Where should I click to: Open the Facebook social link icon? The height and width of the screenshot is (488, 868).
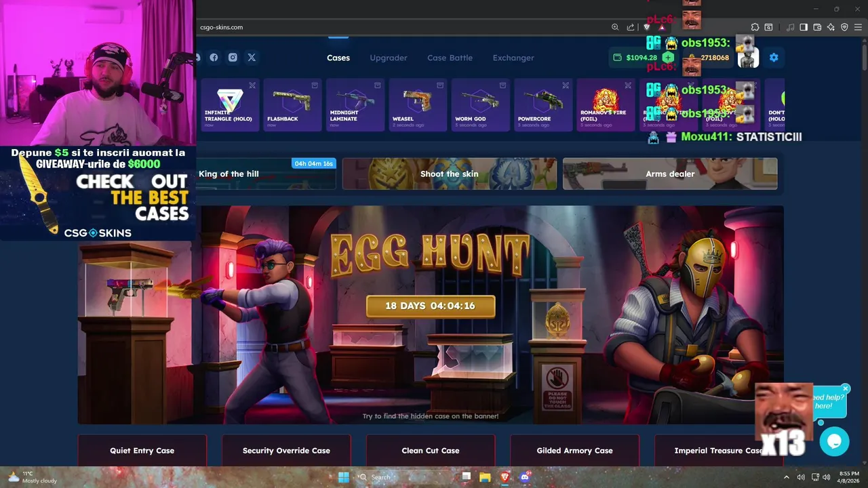tap(214, 58)
